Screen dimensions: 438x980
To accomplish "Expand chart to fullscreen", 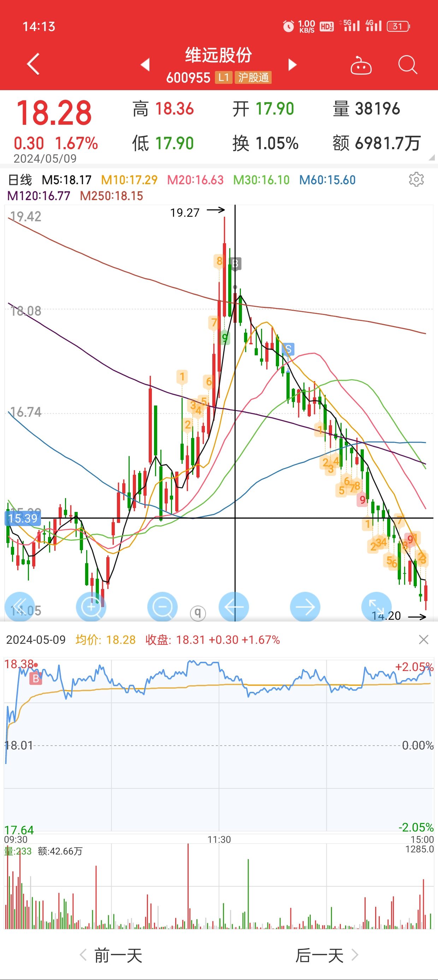I will pos(377,607).
